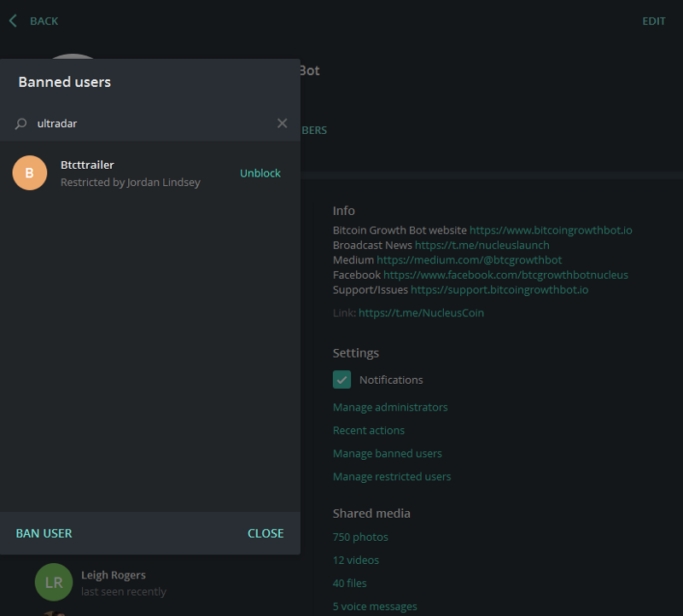Open the Facebook btcgrowthbotnucleus link
Viewport: 683px width, 616px height.
pos(505,275)
